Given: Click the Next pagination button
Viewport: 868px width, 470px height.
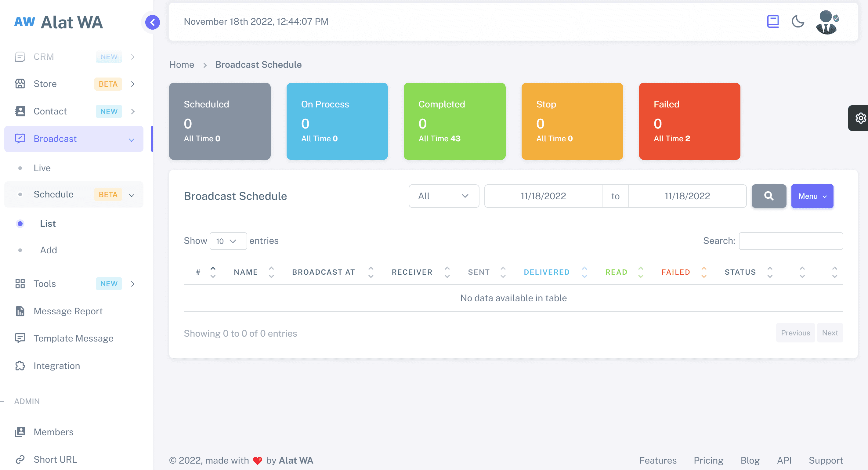Looking at the screenshot, I should pos(830,333).
